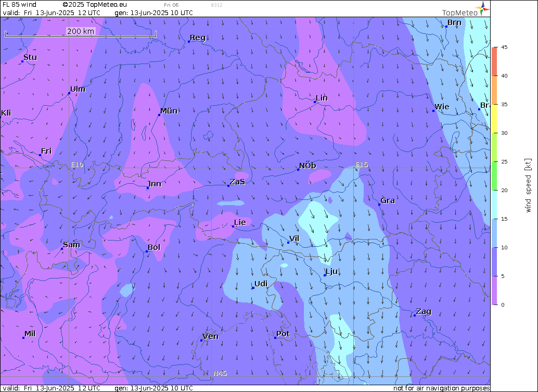Click the header "gen: 13-Jun-2025 10 UTC" text

coord(153,12)
